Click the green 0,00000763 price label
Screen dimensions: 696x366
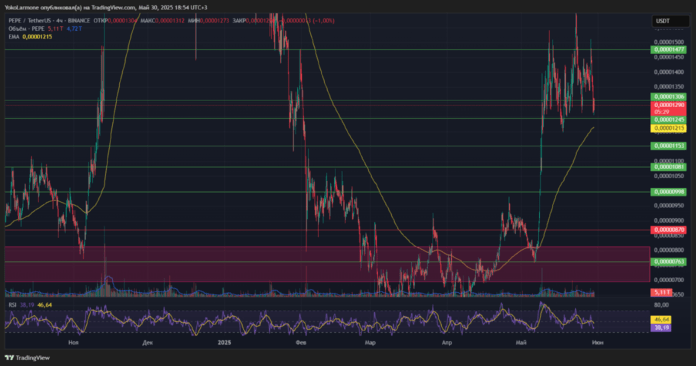click(x=668, y=262)
